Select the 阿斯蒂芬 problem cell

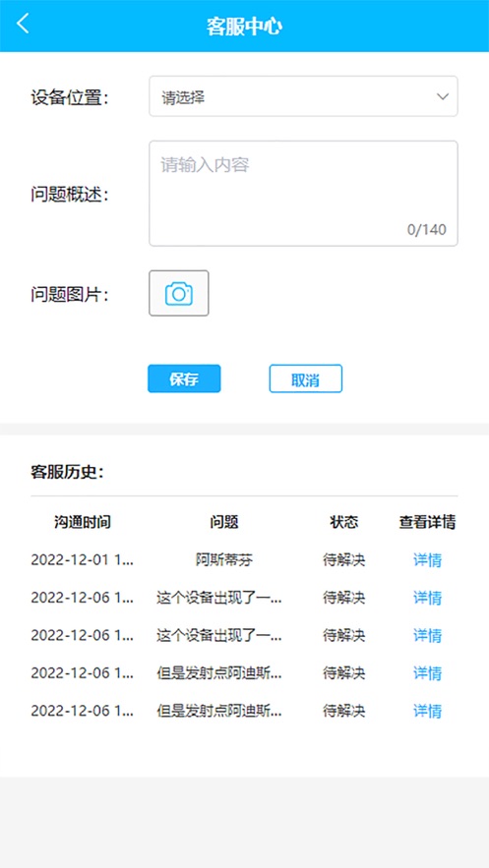coord(223,559)
